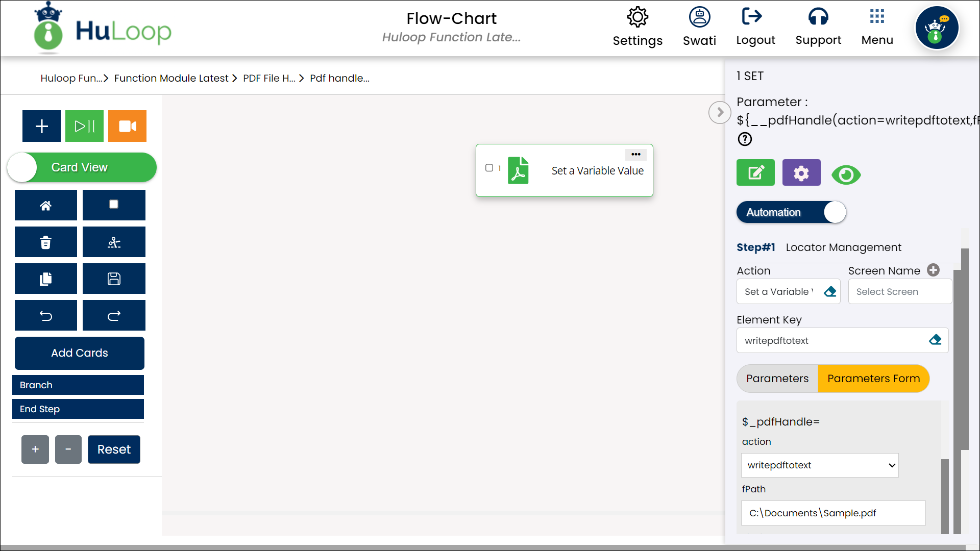
Task: Open Support headset icon
Action: (x=818, y=16)
